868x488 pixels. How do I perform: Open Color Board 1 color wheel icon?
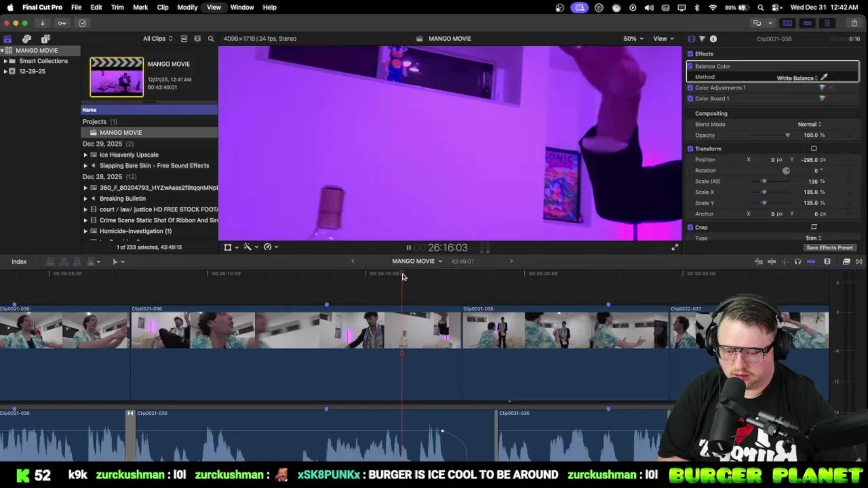(823, 98)
